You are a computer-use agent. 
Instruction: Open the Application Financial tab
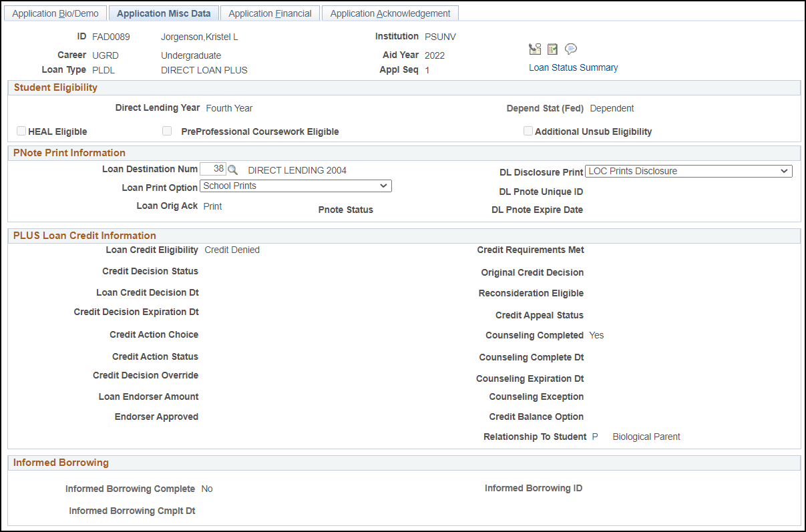[x=270, y=13]
